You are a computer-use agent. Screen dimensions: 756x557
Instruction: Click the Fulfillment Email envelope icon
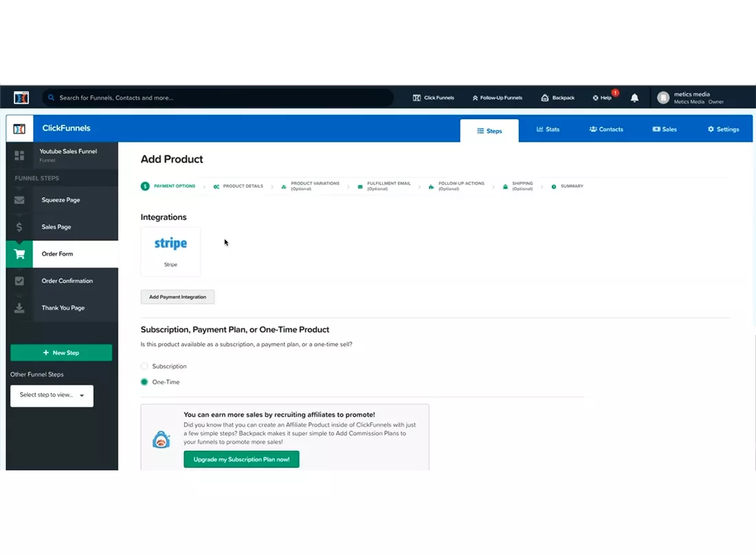coord(360,186)
